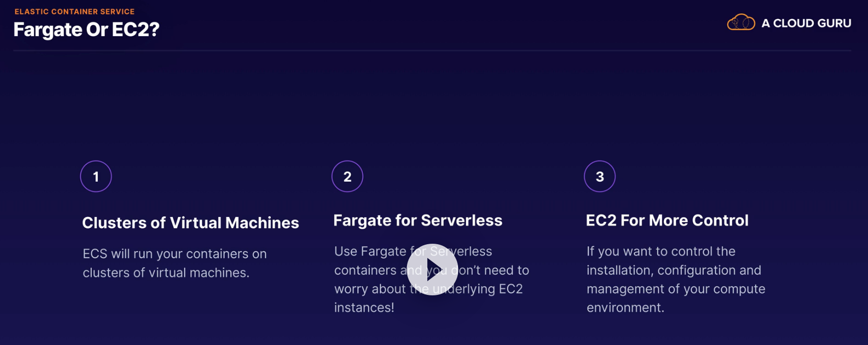Select the numbered circle 1 icon
The width and height of the screenshot is (868, 345).
coord(96,176)
